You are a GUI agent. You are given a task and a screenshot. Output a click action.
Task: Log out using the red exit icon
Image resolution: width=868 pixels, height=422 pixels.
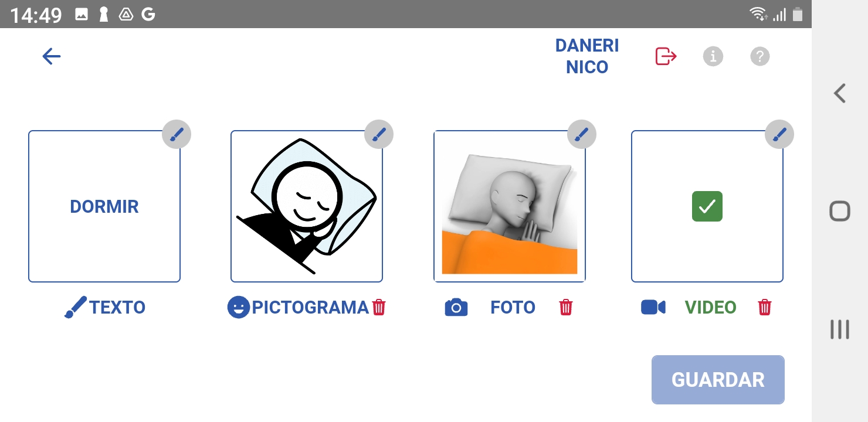pos(666,56)
